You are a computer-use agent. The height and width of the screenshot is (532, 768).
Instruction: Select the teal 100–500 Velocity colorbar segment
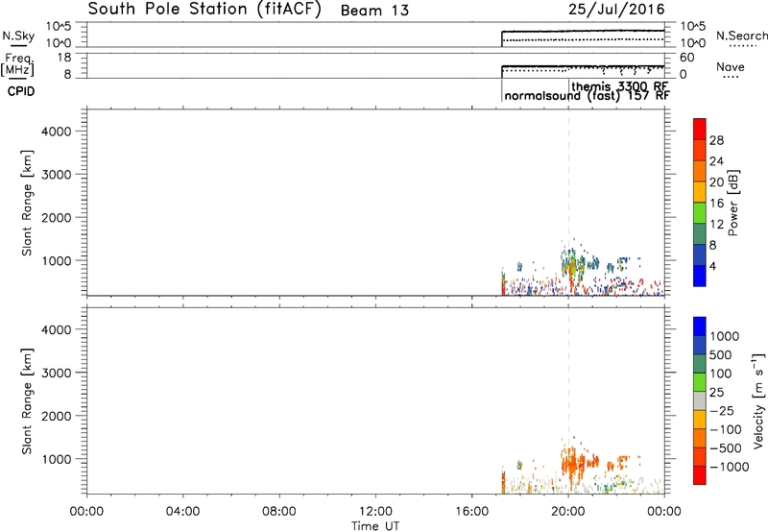coord(700,364)
